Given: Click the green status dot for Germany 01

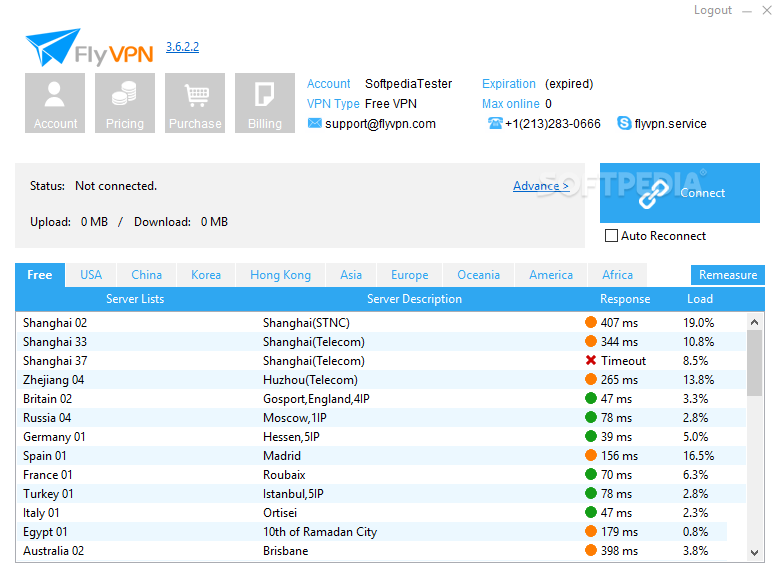Looking at the screenshot, I should tap(590, 436).
